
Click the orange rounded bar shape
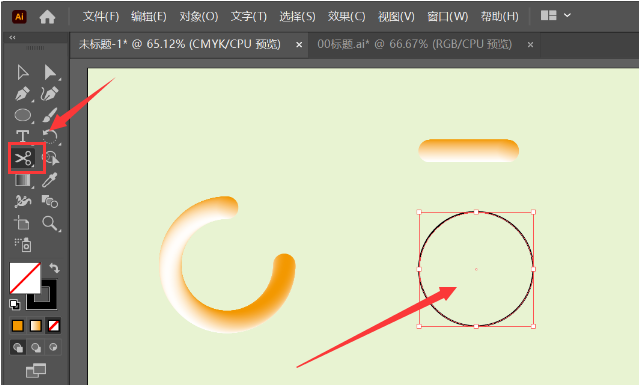[469, 150]
